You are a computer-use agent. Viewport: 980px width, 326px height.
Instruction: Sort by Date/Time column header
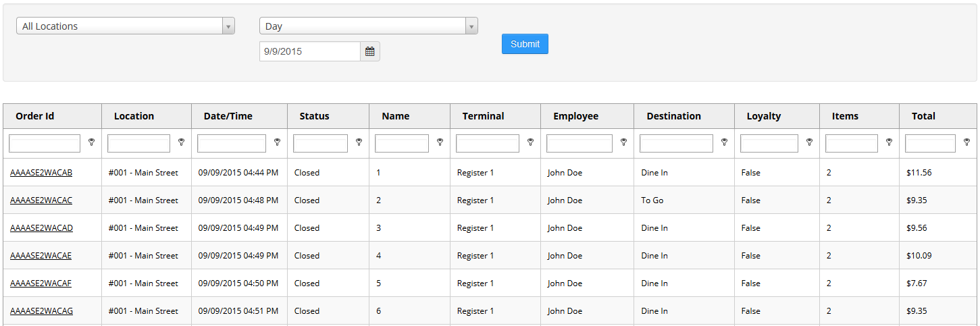click(x=240, y=116)
